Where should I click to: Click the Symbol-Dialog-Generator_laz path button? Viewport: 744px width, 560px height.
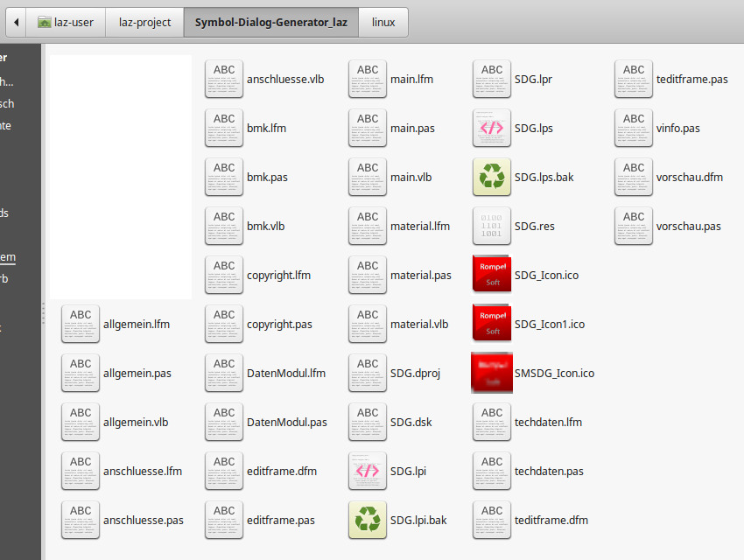coord(271,22)
